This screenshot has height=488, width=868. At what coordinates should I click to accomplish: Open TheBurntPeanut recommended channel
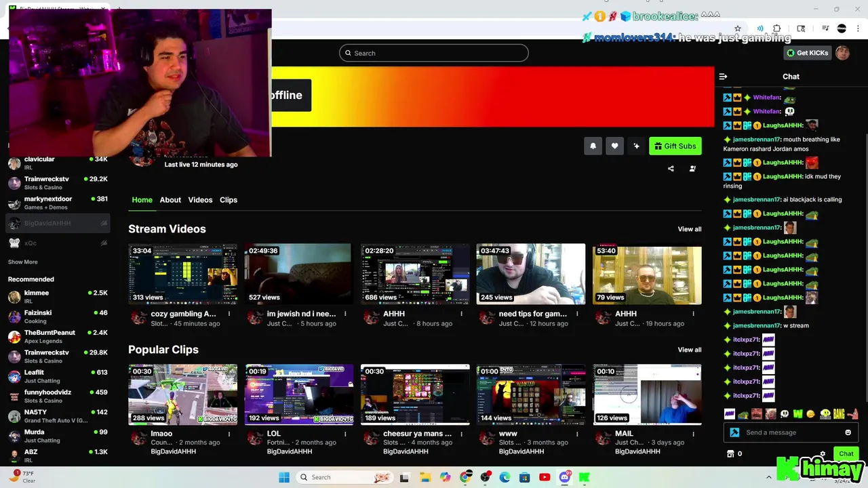(58, 337)
